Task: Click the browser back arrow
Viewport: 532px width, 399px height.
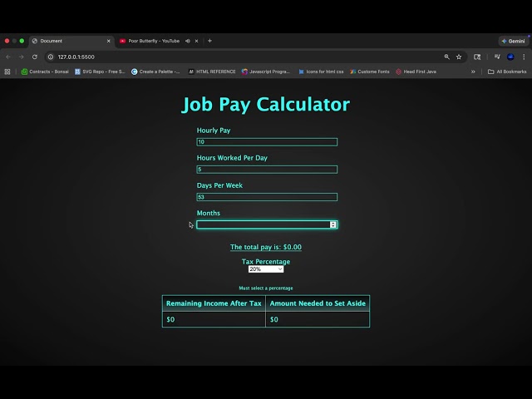Action: (8, 57)
